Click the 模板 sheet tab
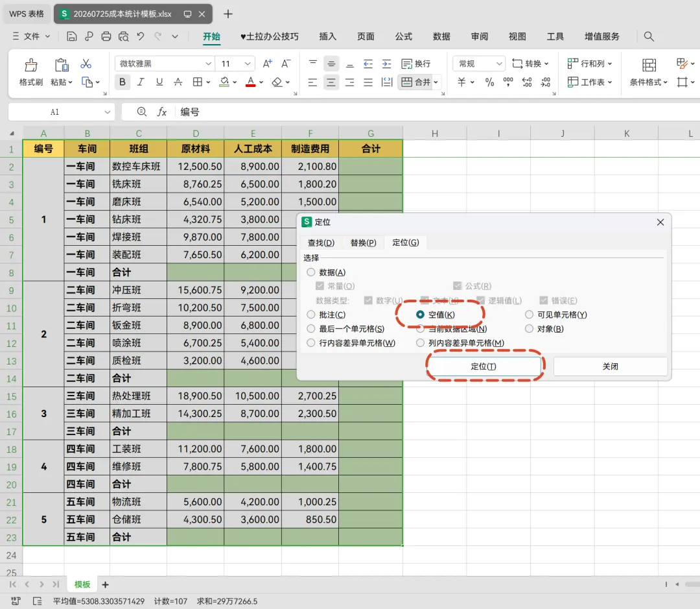700x609 pixels. pos(82,584)
